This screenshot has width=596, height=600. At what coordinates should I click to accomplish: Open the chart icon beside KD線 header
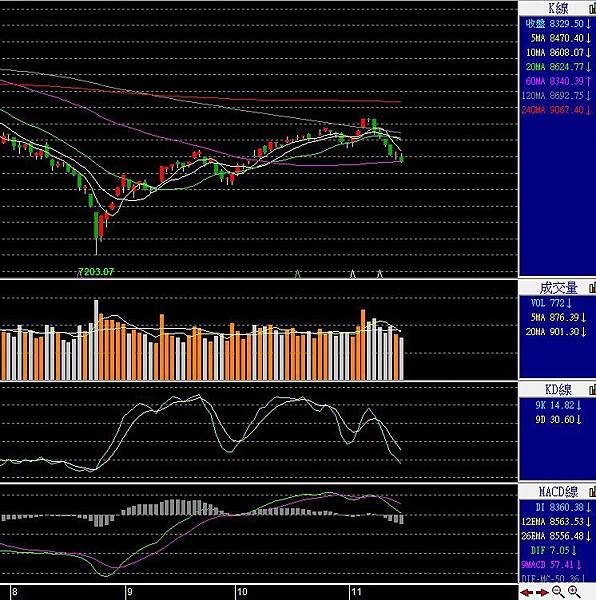592,389
